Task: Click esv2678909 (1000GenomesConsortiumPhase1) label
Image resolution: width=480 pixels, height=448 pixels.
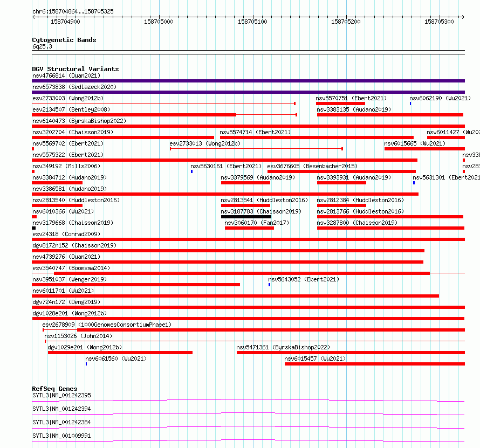Action: [x=107, y=325]
